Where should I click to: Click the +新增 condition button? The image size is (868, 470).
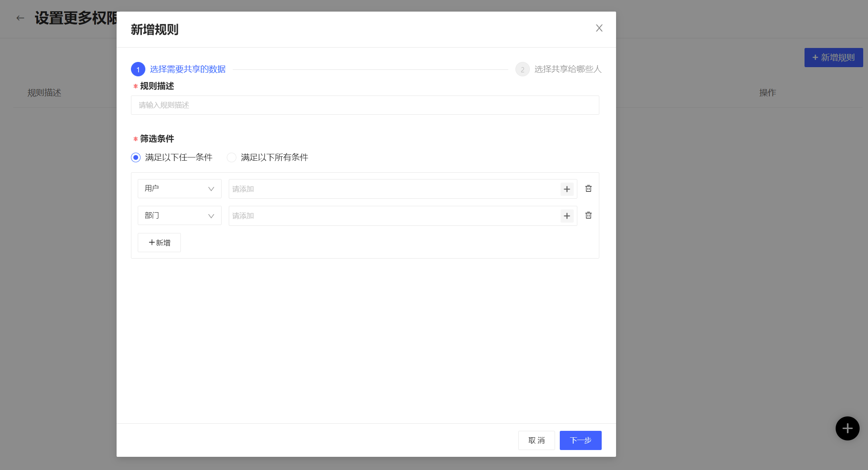click(x=159, y=243)
